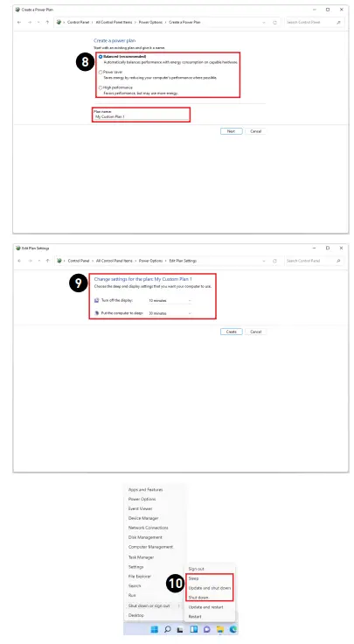Click search magnifier in Create a Power Plan window
354x644 pixels.
coord(338,22)
